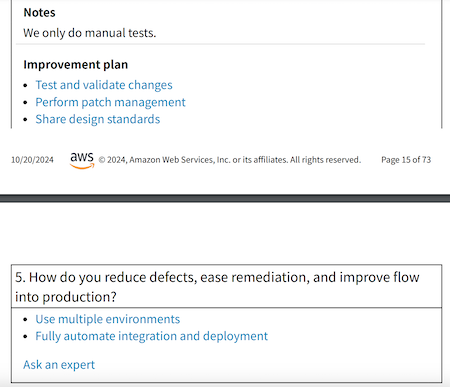Click the bullet beside Perform patch management
The image size is (450, 387).
pos(25,103)
